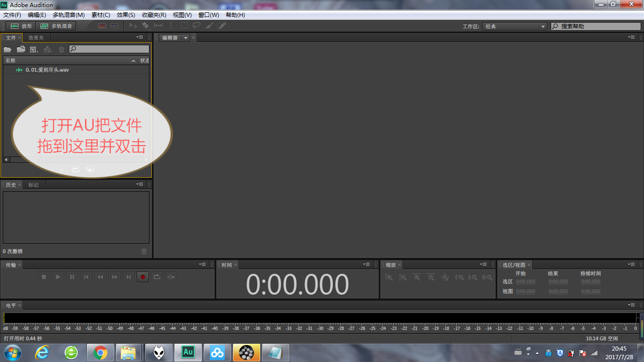Open the 工作区 workspace dropdown
Screen dimensions: 644x362
[515, 26]
